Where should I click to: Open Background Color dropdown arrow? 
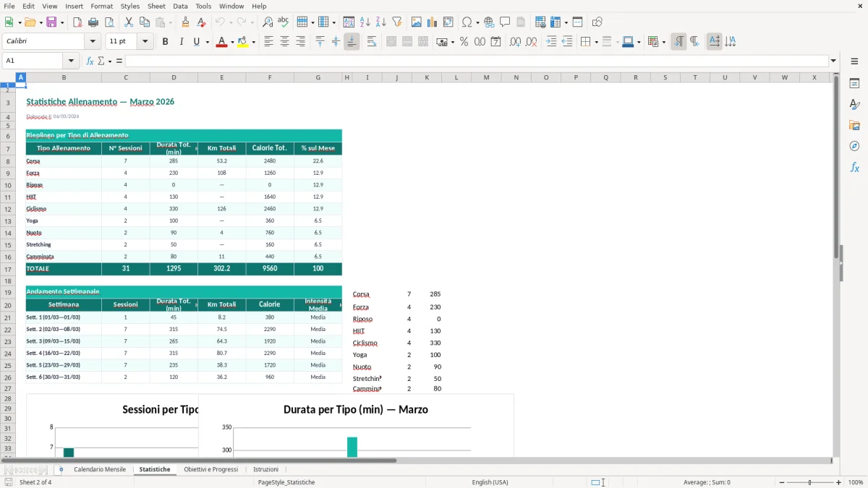(x=253, y=42)
